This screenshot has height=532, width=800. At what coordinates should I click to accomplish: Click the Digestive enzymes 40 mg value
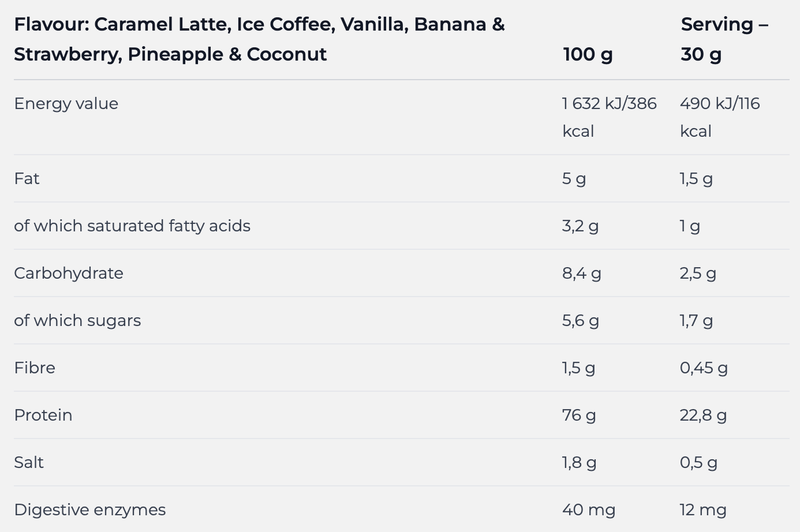[588, 510]
